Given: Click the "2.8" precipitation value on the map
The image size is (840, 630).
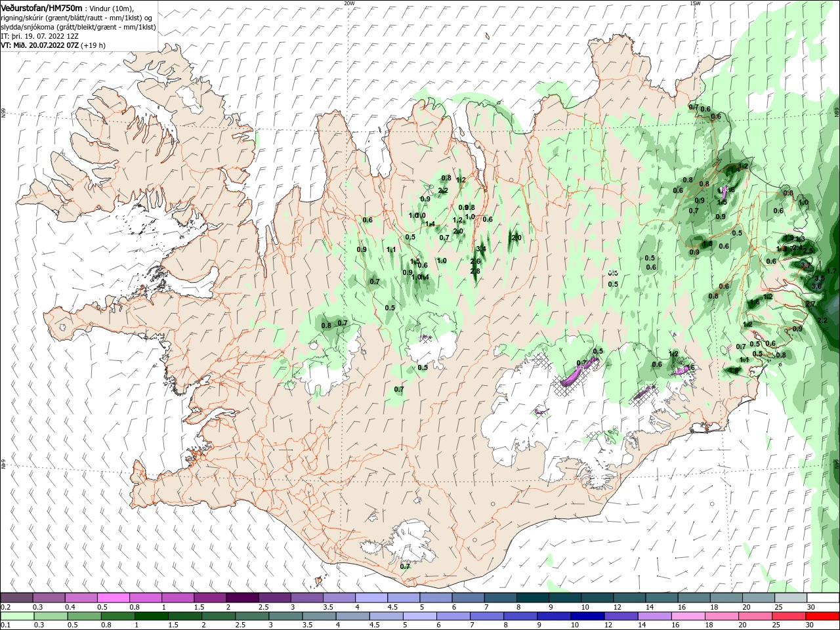Looking at the screenshot, I should 475,271.
